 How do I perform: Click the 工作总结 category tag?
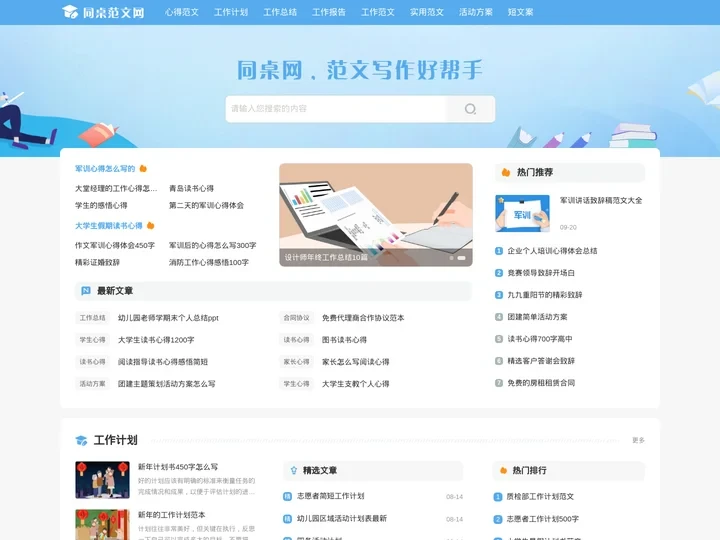(92, 318)
